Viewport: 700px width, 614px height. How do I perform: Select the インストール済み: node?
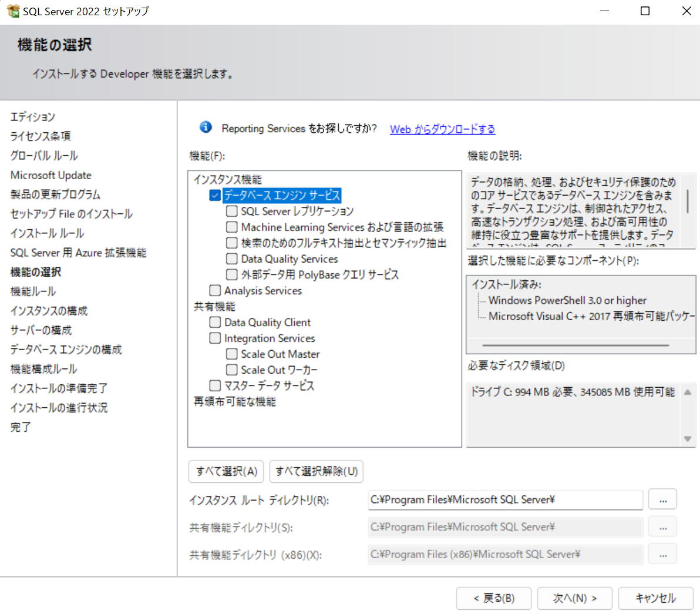click(506, 284)
